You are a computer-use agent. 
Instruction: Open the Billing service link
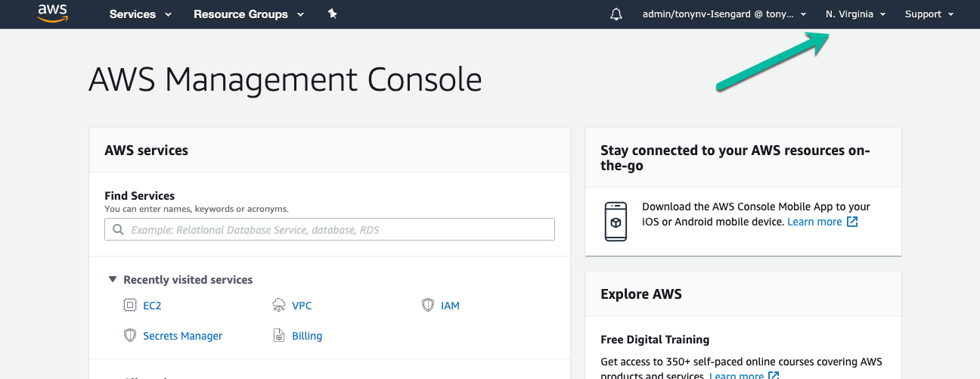[307, 336]
